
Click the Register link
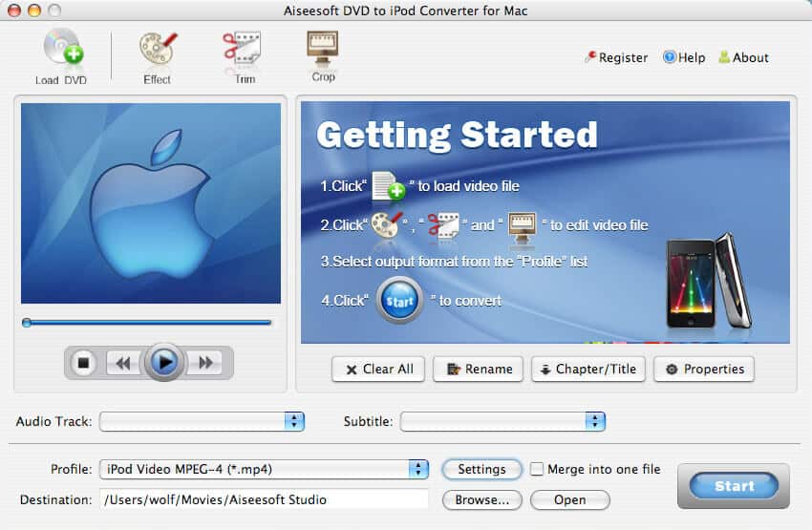[x=616, y=57]
